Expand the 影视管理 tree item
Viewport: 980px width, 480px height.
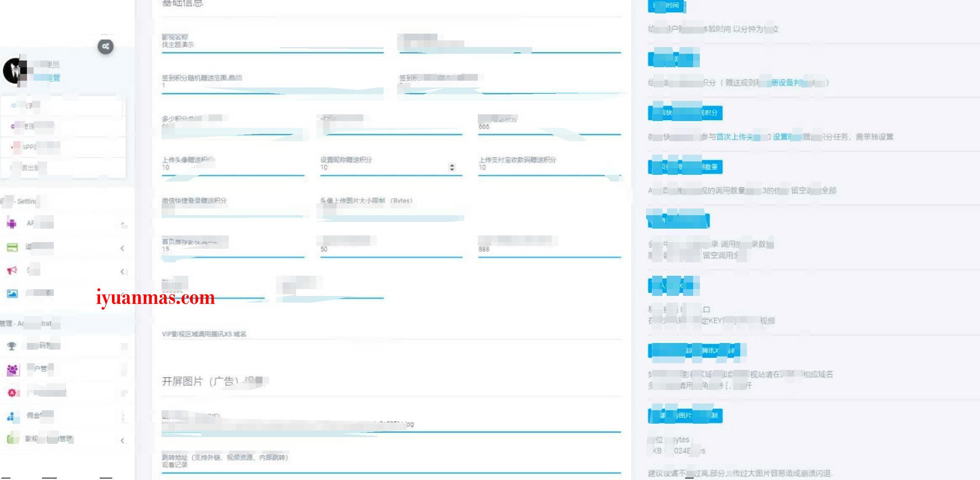(x=124, y=439)
